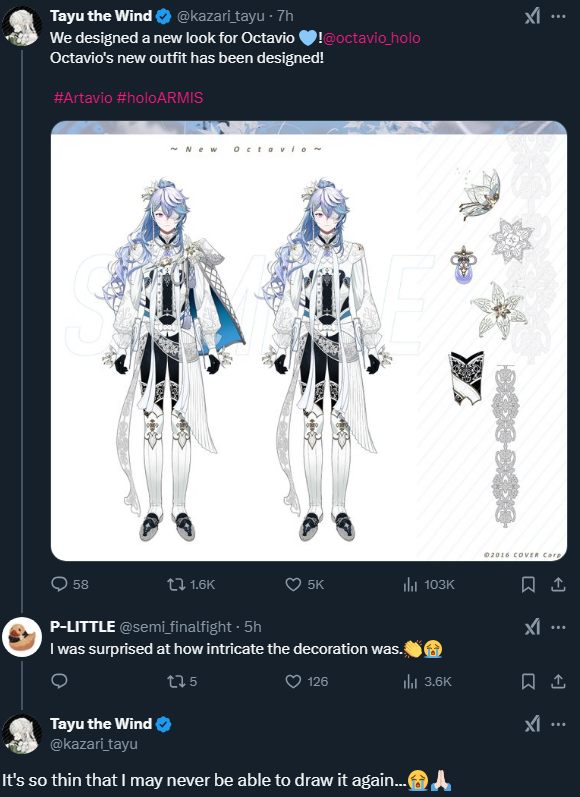This screenshot has width=580, height=797.
Task: Open the #Artavio hashtag
Action: (83, 98)
